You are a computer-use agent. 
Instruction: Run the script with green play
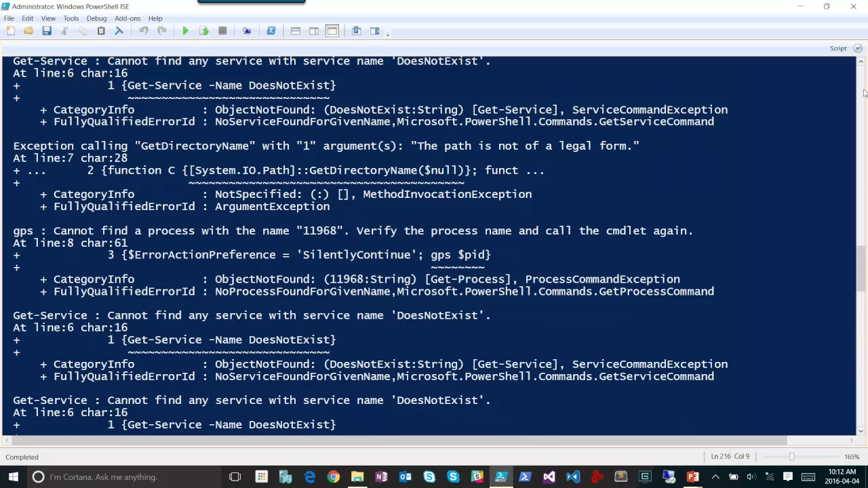point(185,31)
